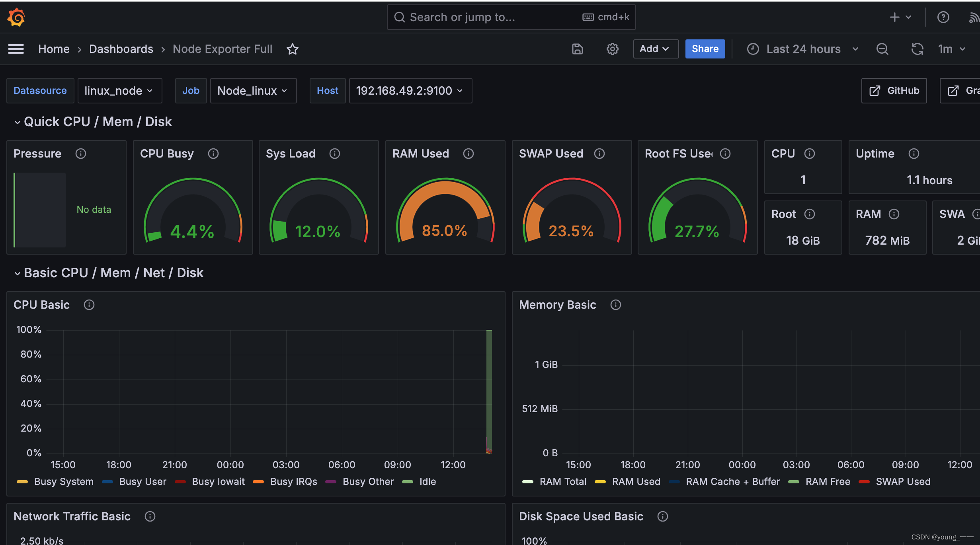Click the Dashboards breadcrumb menu item

(121, 48)
